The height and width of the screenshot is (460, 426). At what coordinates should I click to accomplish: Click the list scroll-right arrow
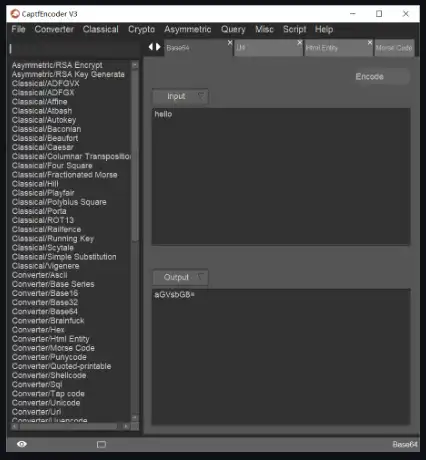coord(126,426)
